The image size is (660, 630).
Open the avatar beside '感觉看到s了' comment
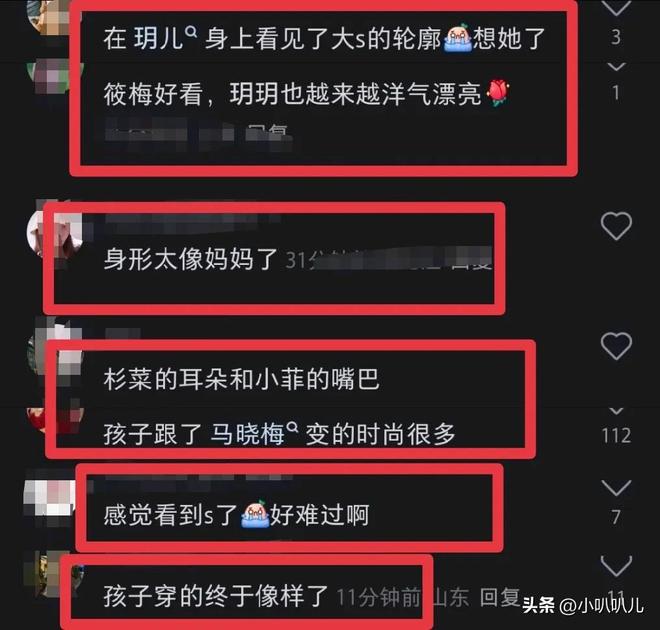[x=49, y=499]
